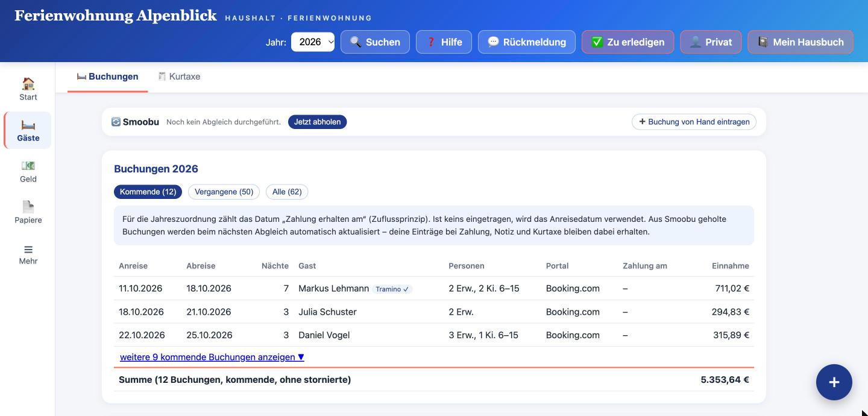Click the Suchen search button
Viewport: 868px width, 416px height.
[x=375, y=42]
